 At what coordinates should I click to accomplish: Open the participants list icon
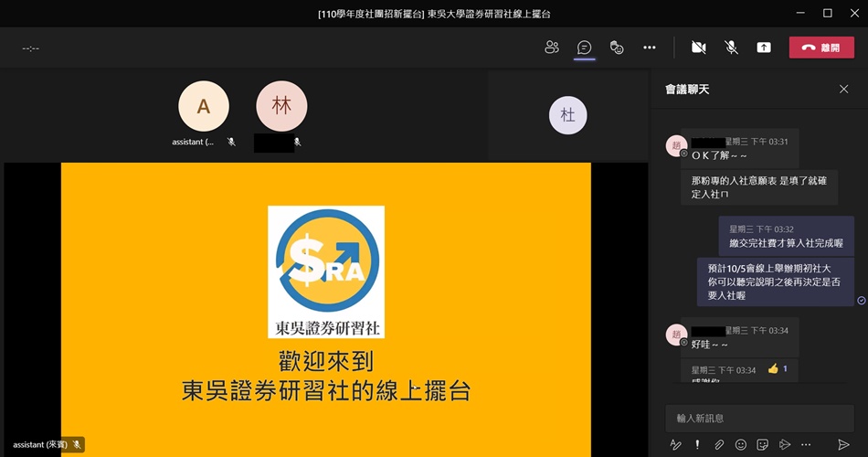click(552, 48)
